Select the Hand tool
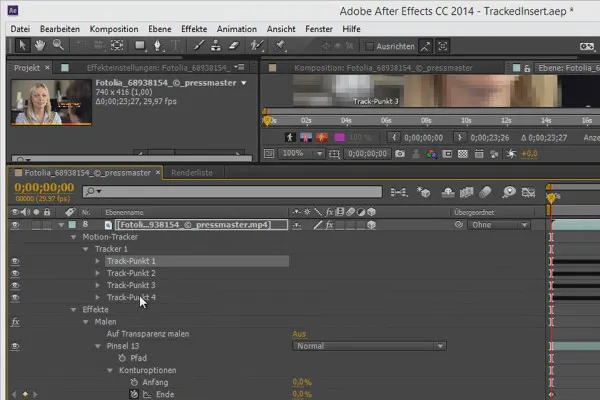Screen dimensions: 600x400 [x=39, y=46]
